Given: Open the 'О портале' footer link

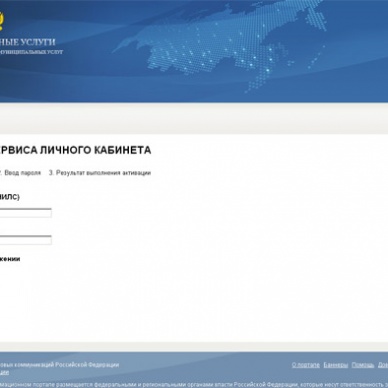Looking at the screenshot, I should click(306, 365).
